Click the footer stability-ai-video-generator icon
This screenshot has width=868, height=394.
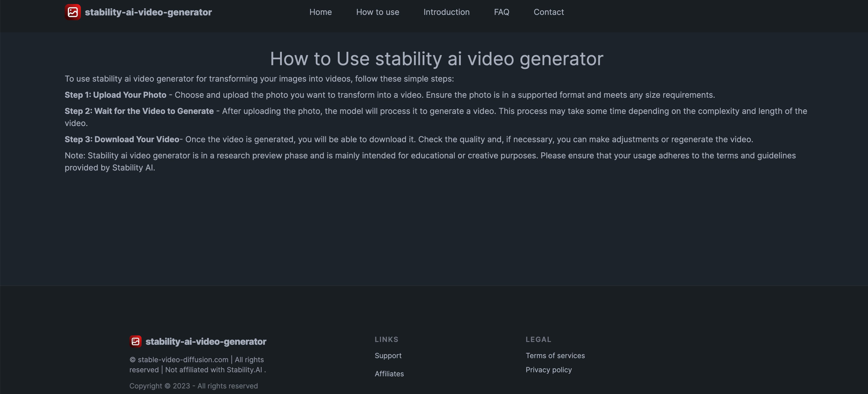pyautogui.click(x=135, y=341)
